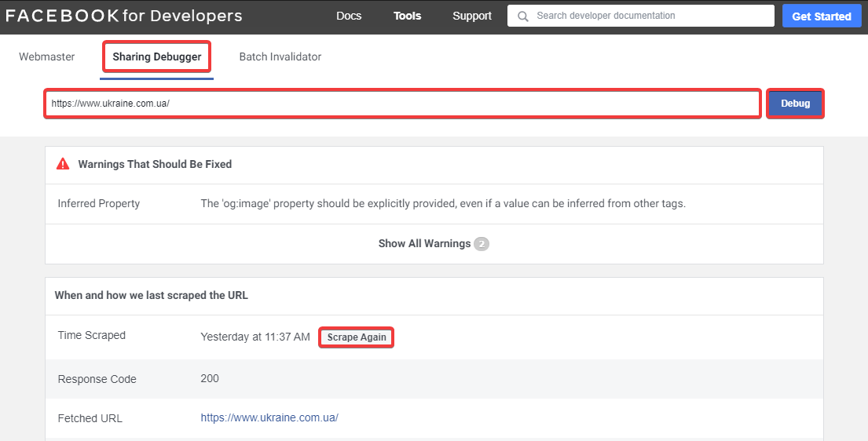868x441 pixels.
Task: Go to the Batch Invalidator tab
Action: 280,56
